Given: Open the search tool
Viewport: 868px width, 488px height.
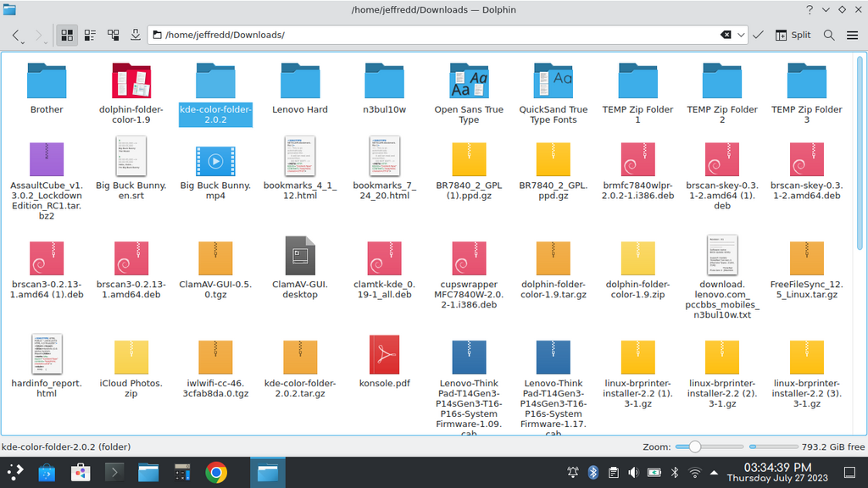Looking at the screenshot, I should click(829, 35).
